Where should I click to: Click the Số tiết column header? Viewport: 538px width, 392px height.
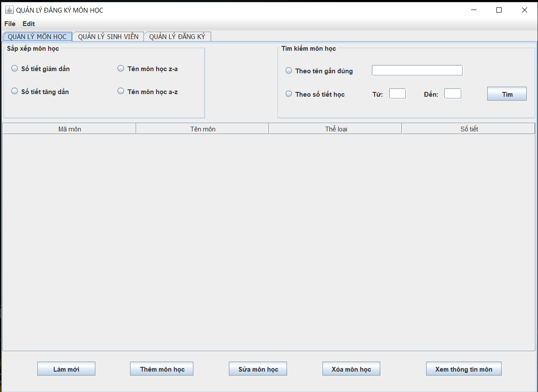coord(469,129)
